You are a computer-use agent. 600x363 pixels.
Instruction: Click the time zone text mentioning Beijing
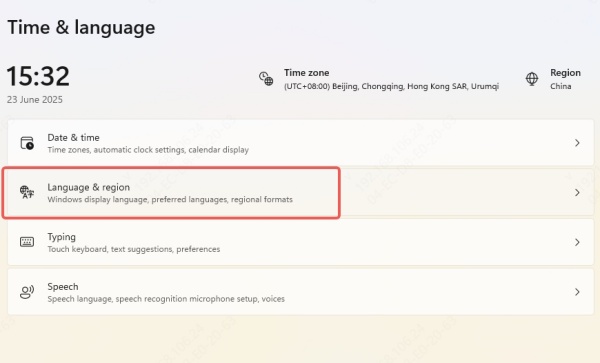pos(391,86)
